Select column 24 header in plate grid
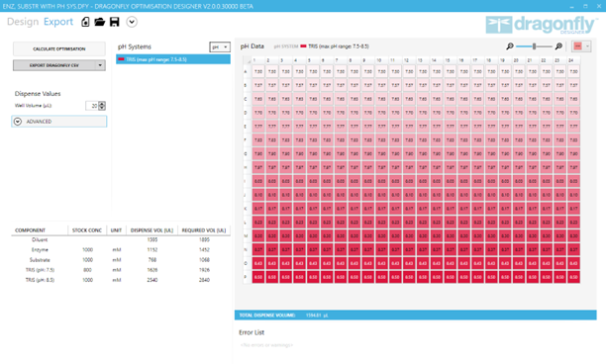Screen dimensions: 606x364 (573, 60)
